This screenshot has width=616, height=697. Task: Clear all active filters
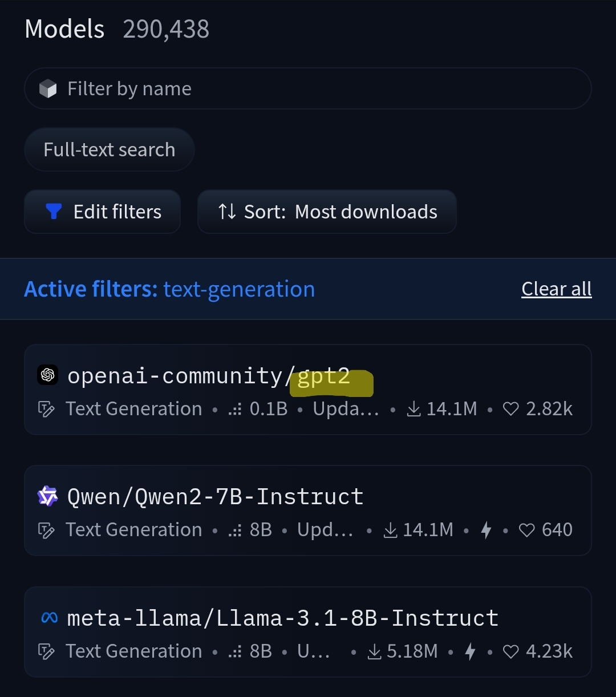556,289
